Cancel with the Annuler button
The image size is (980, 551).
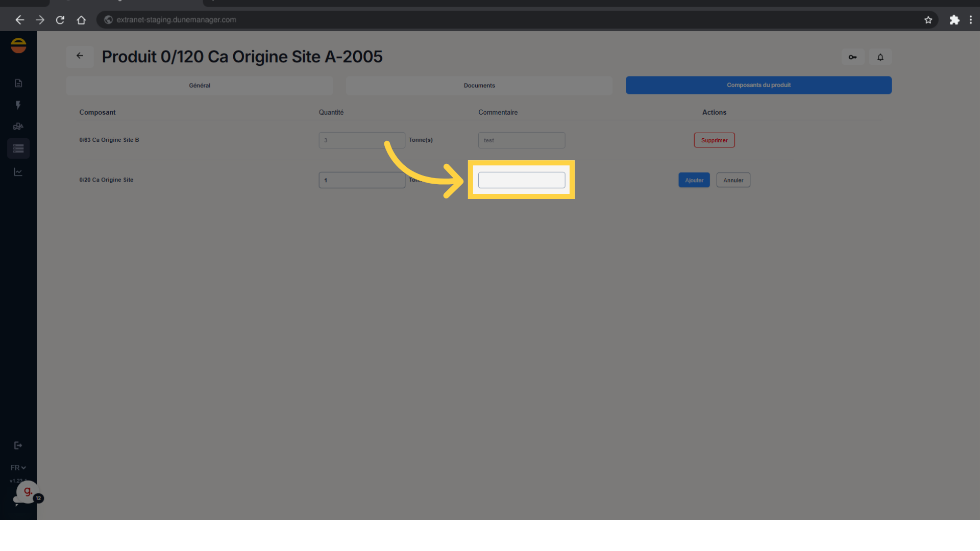click(733, 180)
